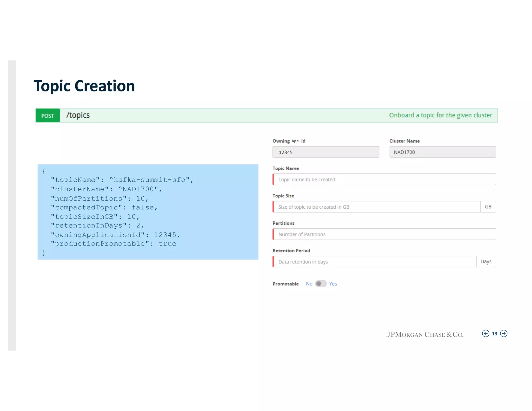Click the "topicName" JSON line
Viewport: 532px width, 411px height.
click(x=122, y=180)
